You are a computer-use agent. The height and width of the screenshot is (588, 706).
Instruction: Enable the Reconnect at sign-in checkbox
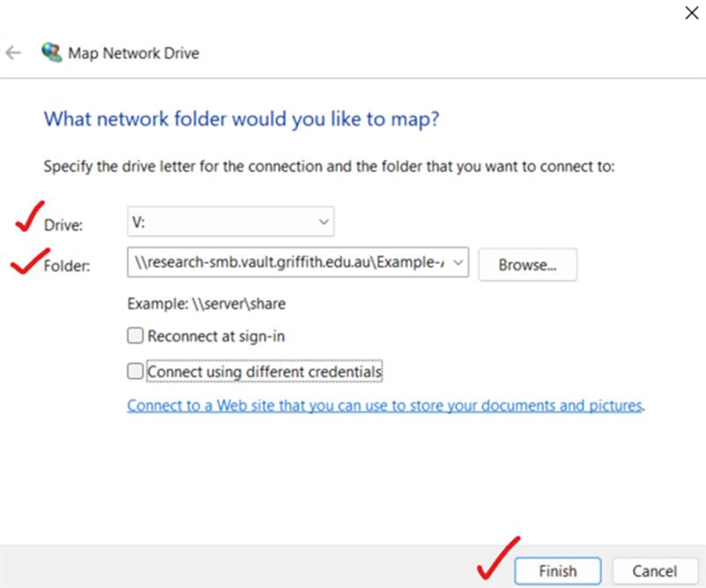(135, 335)
